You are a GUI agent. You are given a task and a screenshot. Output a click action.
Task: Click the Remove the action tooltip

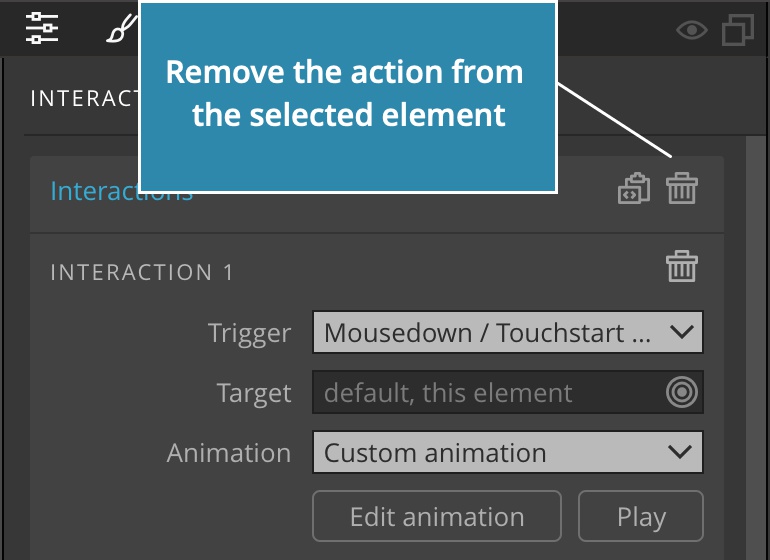coord(348,97)
